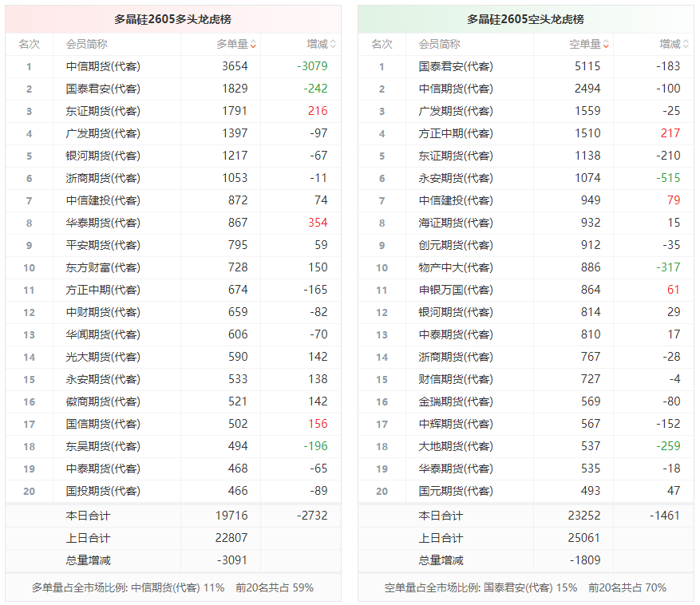Select 国元期货(代客) row
The height and width of the screenshot is (605, 700).
[x=526, y=491]
